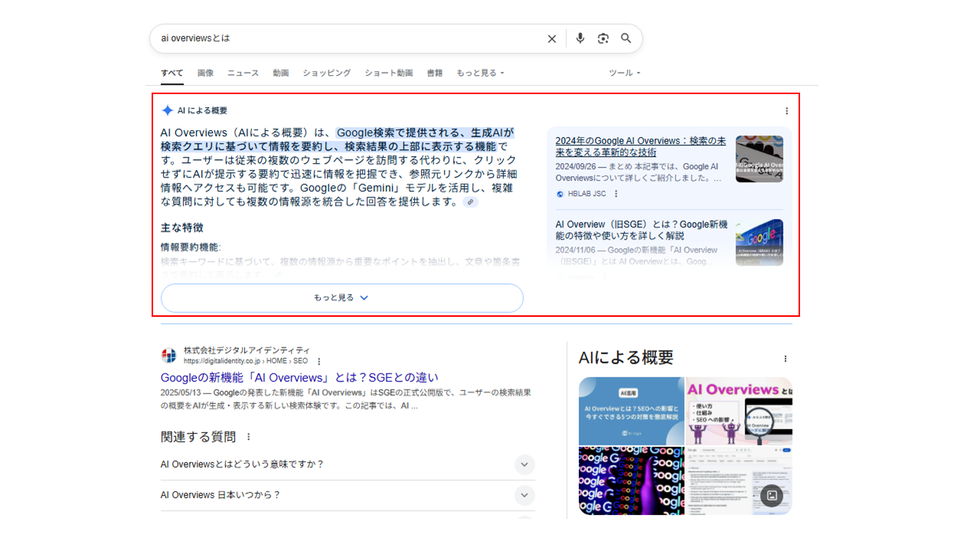Switch to the ニュース tab
The width and height of the screenshot is (980, 551).
coord(243,73)
